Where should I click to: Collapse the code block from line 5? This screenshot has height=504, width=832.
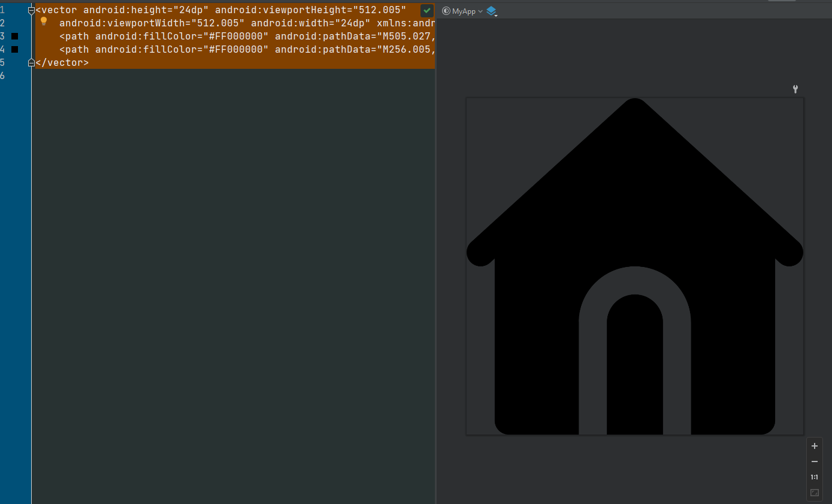tap(31, 62)
